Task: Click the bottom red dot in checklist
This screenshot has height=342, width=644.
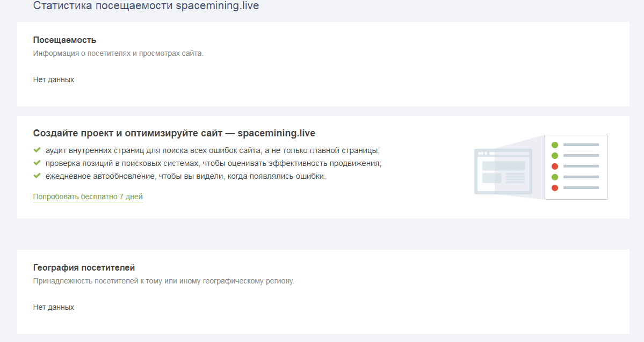Action: coord(555,188)
